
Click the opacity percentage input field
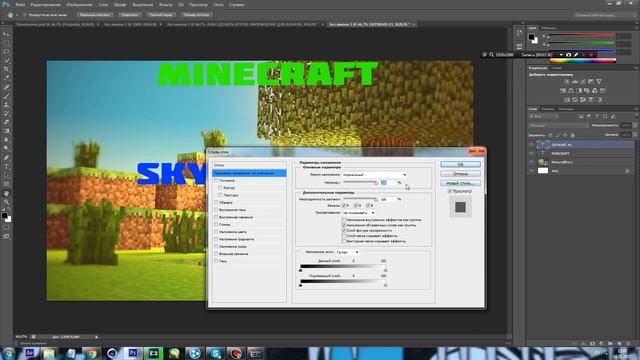[x=389, y=183]
